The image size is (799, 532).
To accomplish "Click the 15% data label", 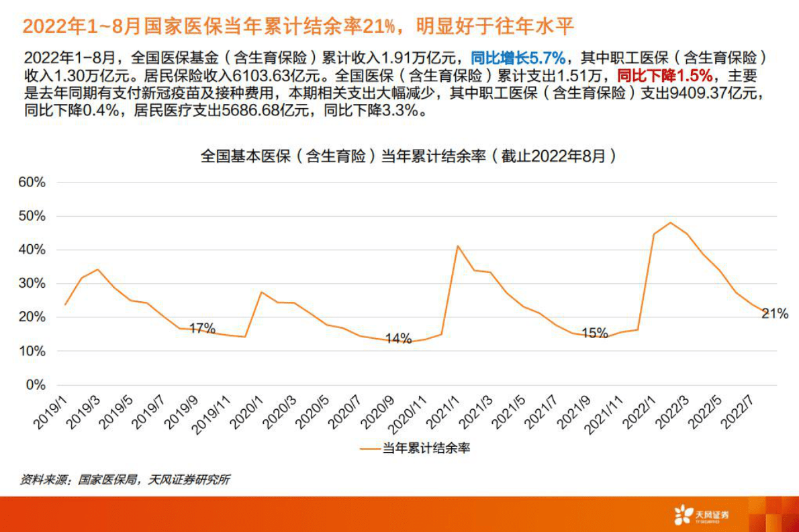I will pos(594,333).
